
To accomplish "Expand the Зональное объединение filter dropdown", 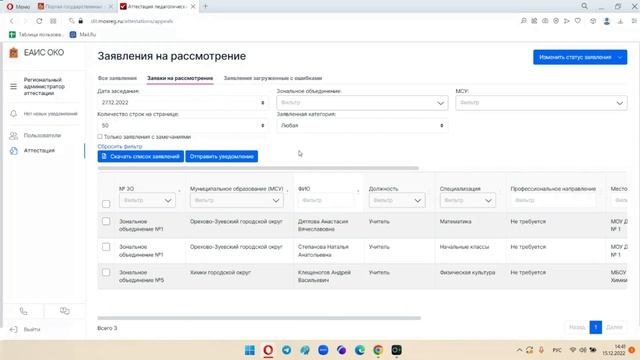I will pyautogui.click(x=362, y=103).
